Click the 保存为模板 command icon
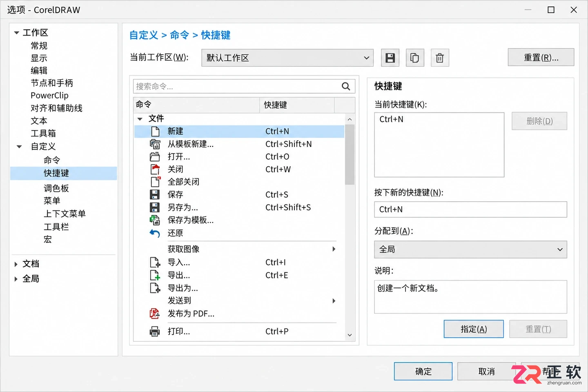 coord(155,220)
